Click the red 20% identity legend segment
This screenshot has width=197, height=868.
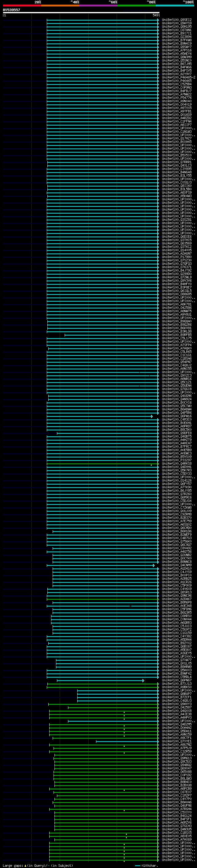(22, 6)
